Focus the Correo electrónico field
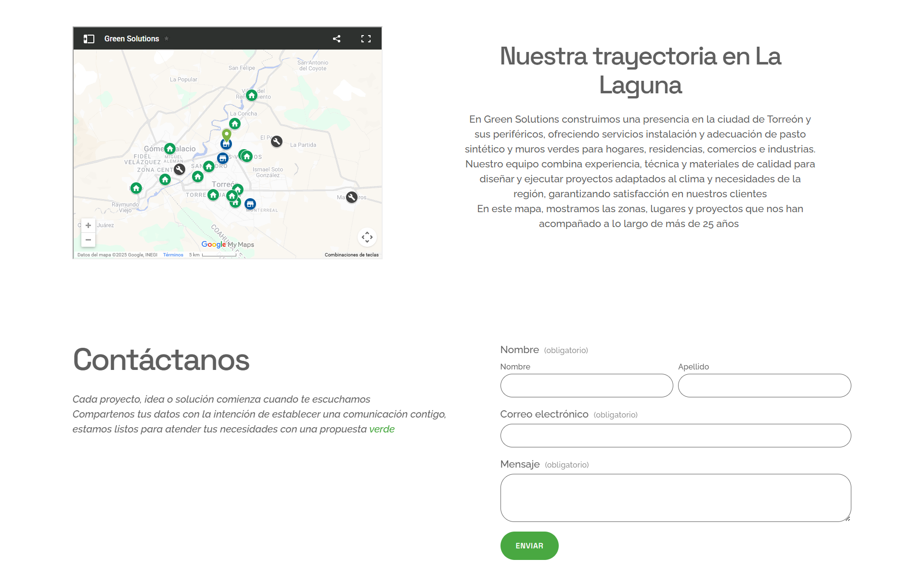This screenshot has width=924, height=584. tap(676, 435)
